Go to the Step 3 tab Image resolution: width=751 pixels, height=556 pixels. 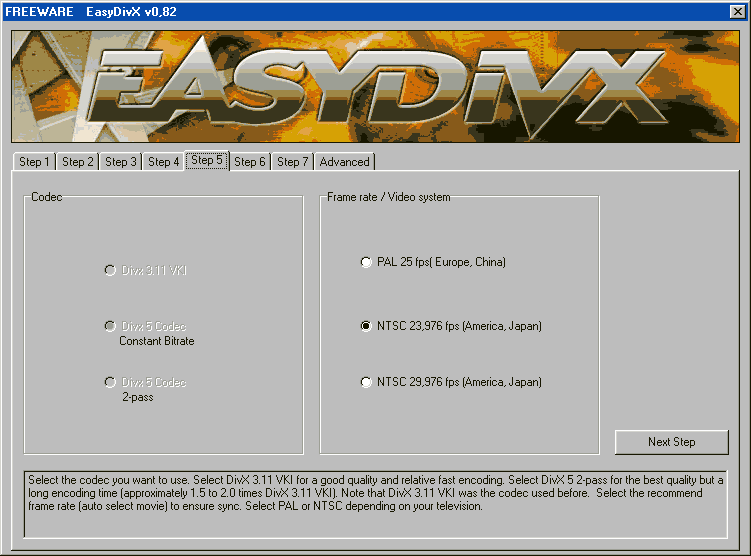coord(121,162)
